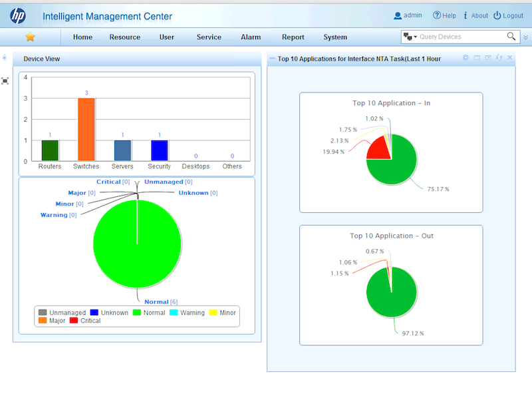Click the yellow Minor legend swatch
This screenshot has height=394, width=532.
point(213,313)
